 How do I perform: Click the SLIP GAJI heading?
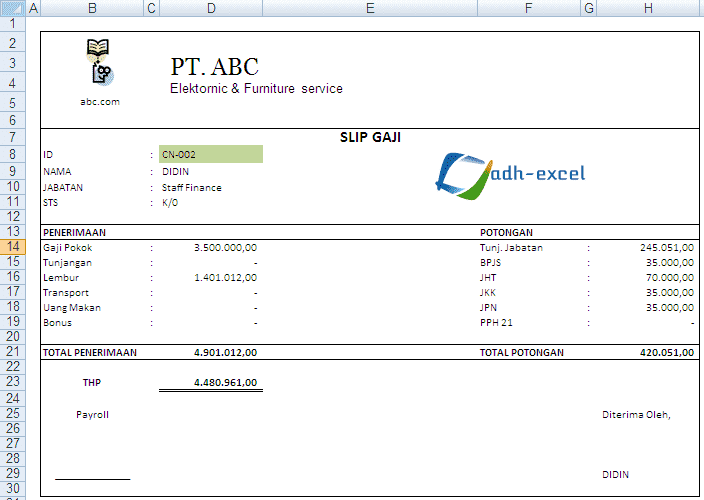(370, 137)
